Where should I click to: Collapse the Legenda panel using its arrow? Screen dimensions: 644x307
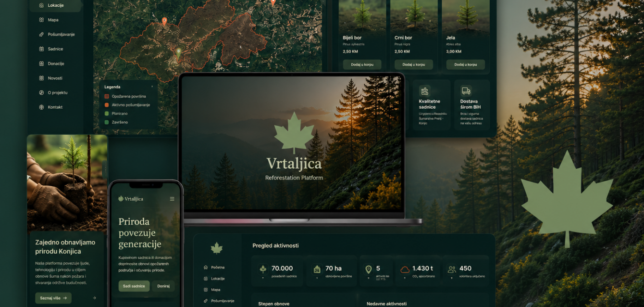tap(152, 87)
